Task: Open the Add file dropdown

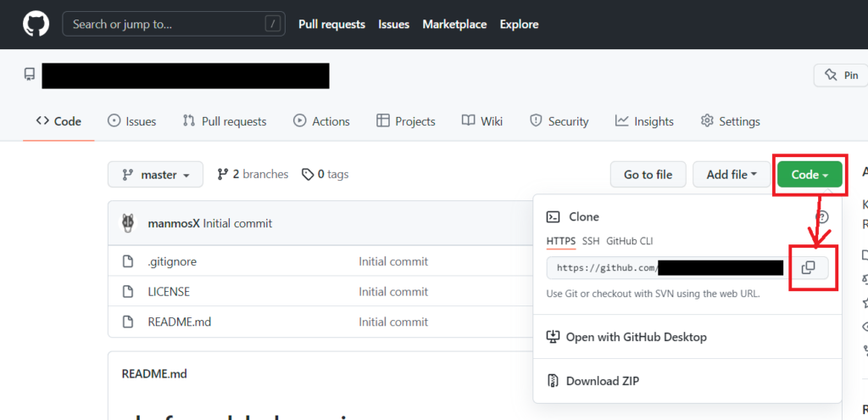Action: [x=731, y=175]
